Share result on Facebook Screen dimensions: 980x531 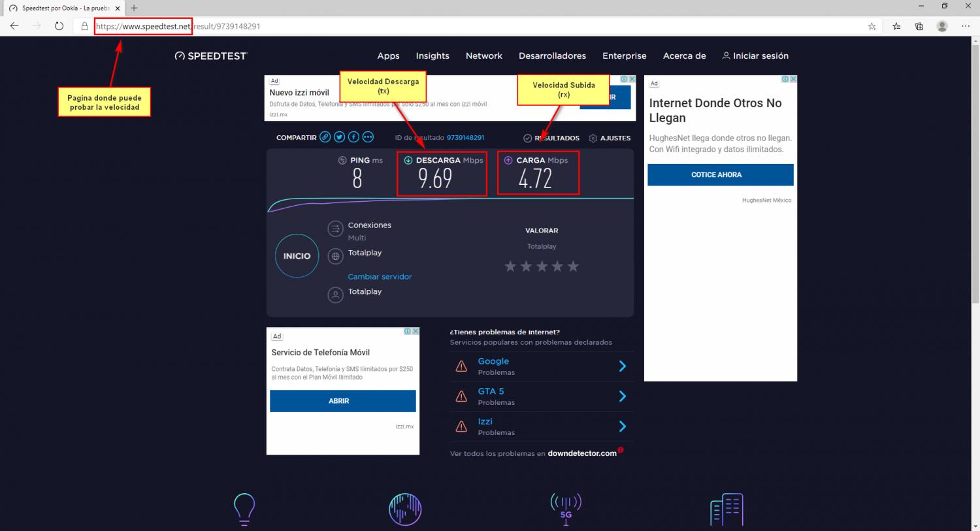(353, 137)
